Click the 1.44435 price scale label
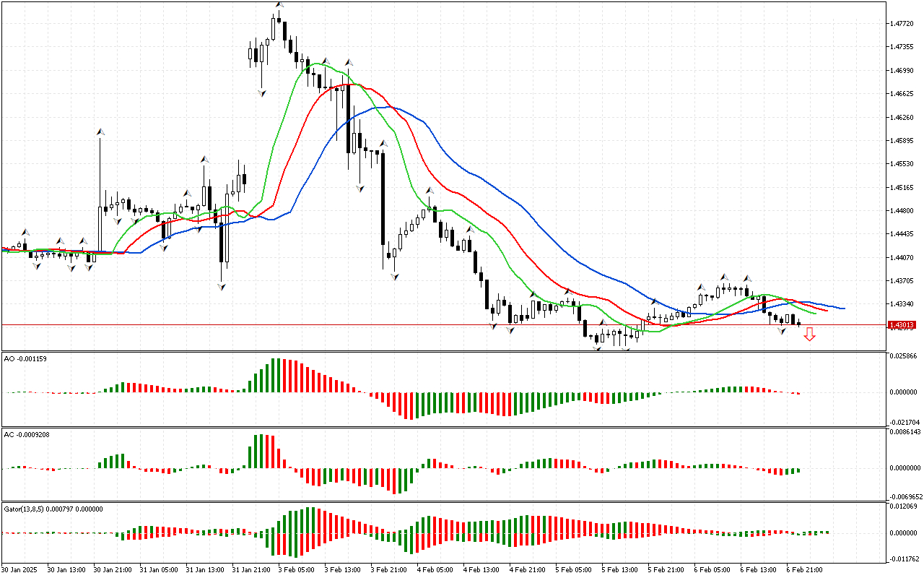 [x=902, y=234]
